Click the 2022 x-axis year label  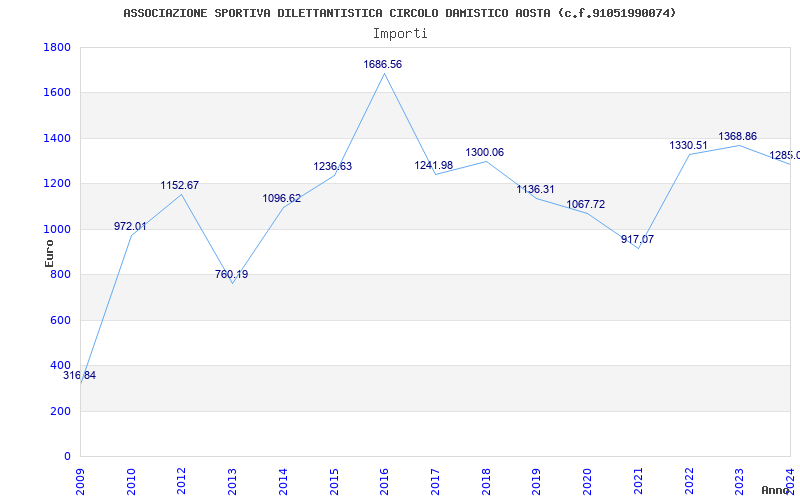coord(689,481)
